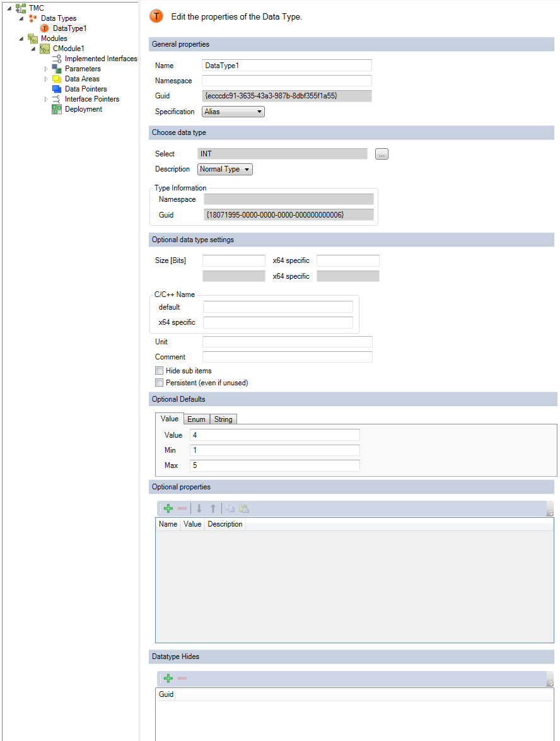Screen dimensions: 560x741
Task: Switch to the String defaults tab
Action: pyautogui.click(x=223, y=419)
